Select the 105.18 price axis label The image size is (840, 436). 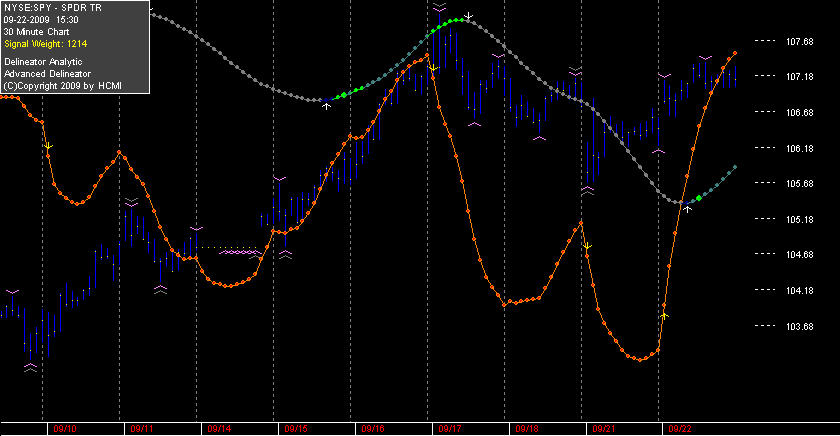click(x=799, y=220)
